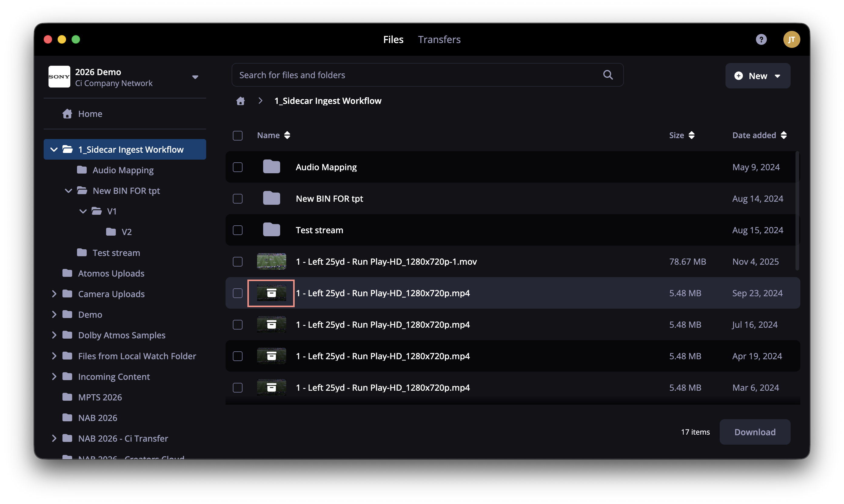Viewport: 844px width, 504px height.
Task: Click the New BIN FOR tpt folder icon in list
Action: click(x=271, y=198)
